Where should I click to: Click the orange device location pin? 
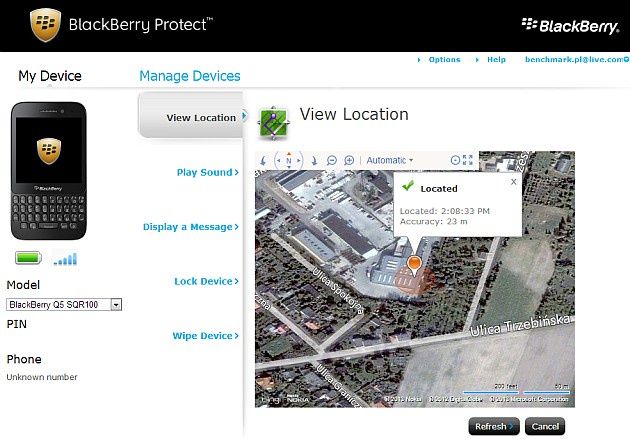(414, 266)
